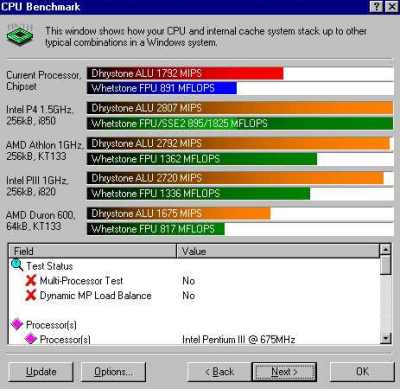The height and width of the screenshot is (389, 400).
Task: Click the pink diamond icon of the Processor(s) sub-item
Action: coord(31,338)
